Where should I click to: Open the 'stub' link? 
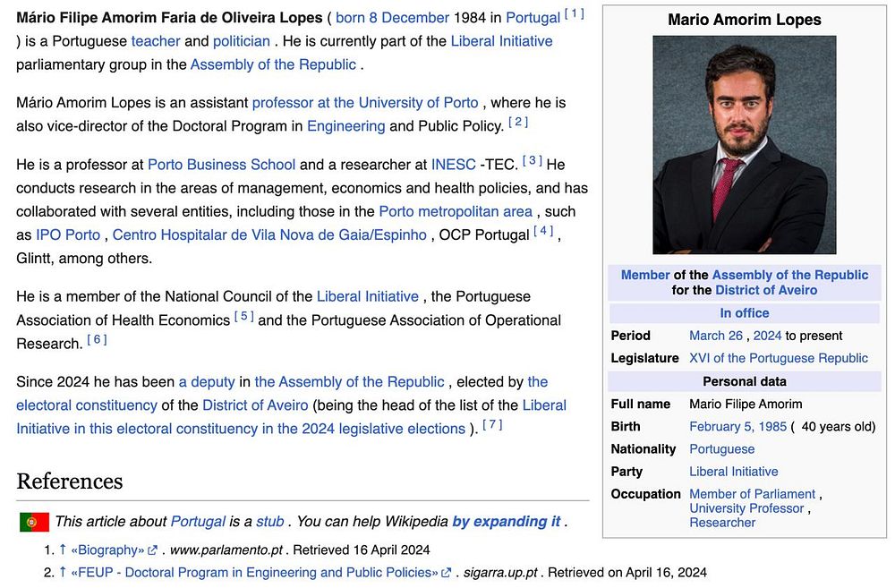click(x=270, y=522)
